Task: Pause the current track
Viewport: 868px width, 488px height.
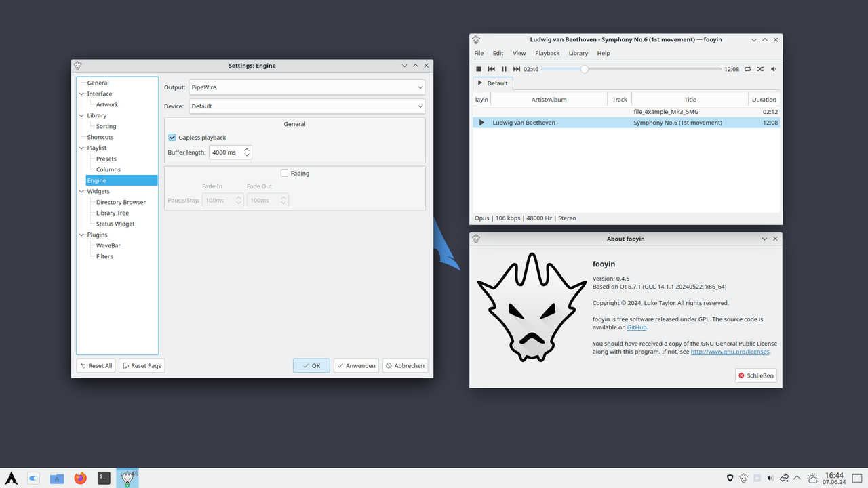Action: point(504,69)
